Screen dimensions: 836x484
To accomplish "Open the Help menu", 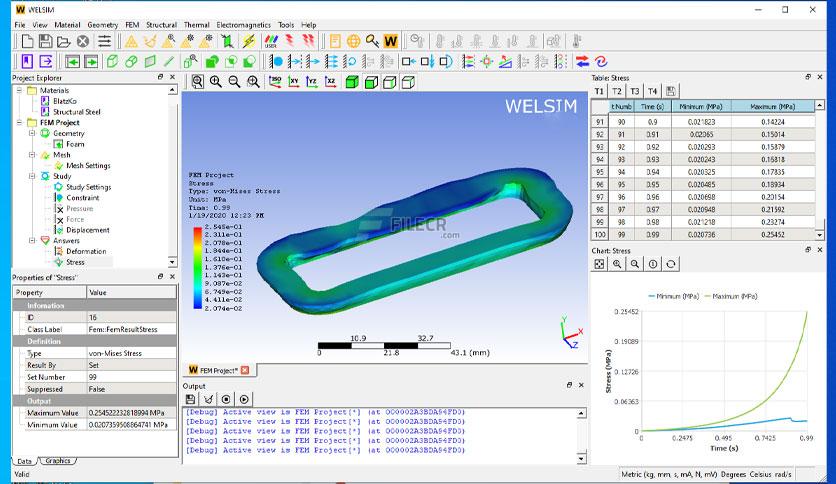I will click(309, 25).
